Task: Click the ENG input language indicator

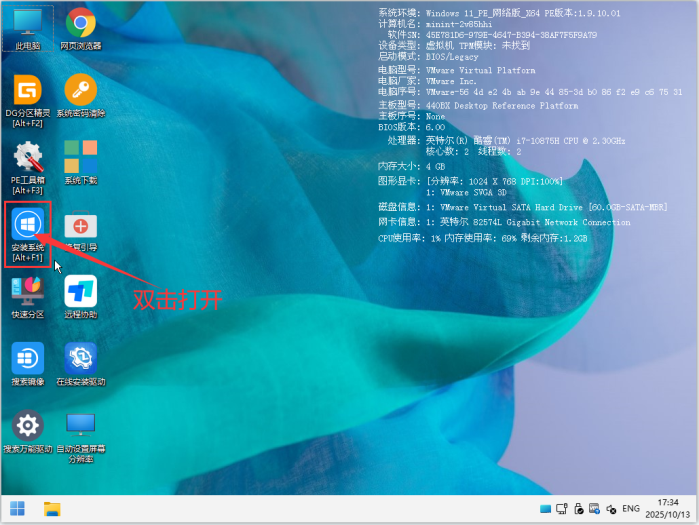Action: (x=630, y=508)
